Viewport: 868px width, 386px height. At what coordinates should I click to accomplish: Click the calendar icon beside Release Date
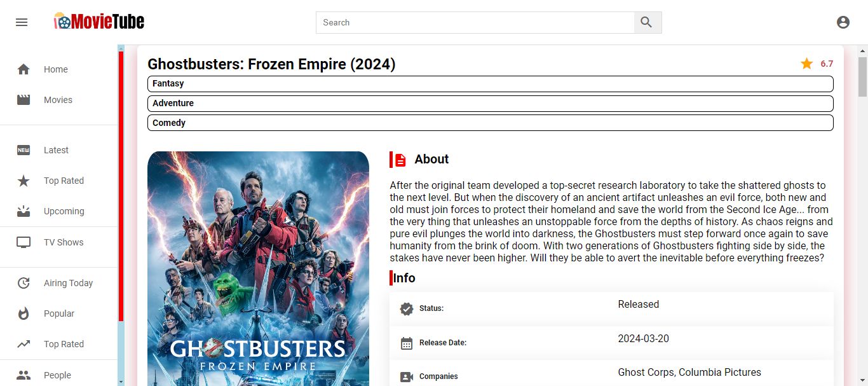pyautogui.click(x=407, y=343)
